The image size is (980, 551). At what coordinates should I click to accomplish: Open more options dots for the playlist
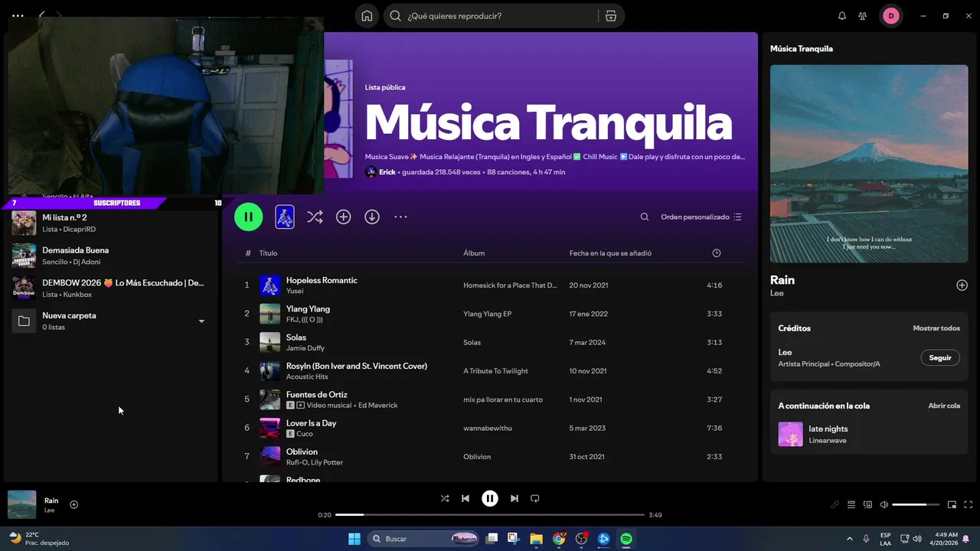click(400, 217)
